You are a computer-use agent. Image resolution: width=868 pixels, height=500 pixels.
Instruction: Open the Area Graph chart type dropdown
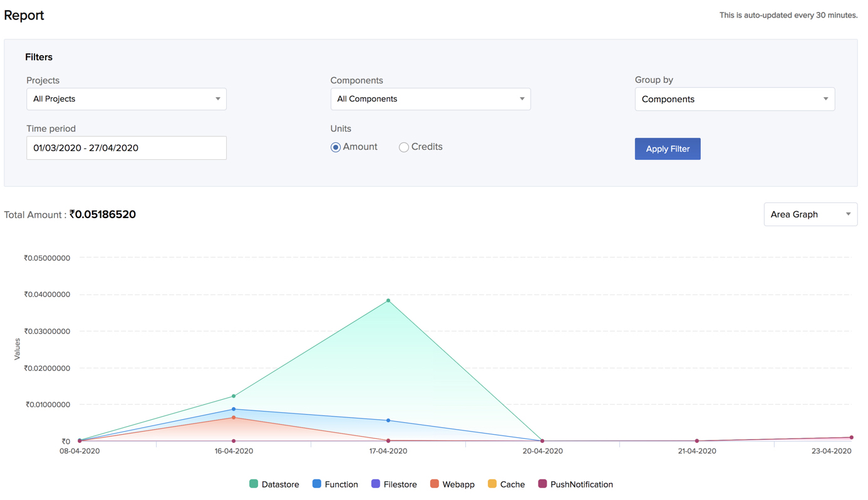(810, 214)
